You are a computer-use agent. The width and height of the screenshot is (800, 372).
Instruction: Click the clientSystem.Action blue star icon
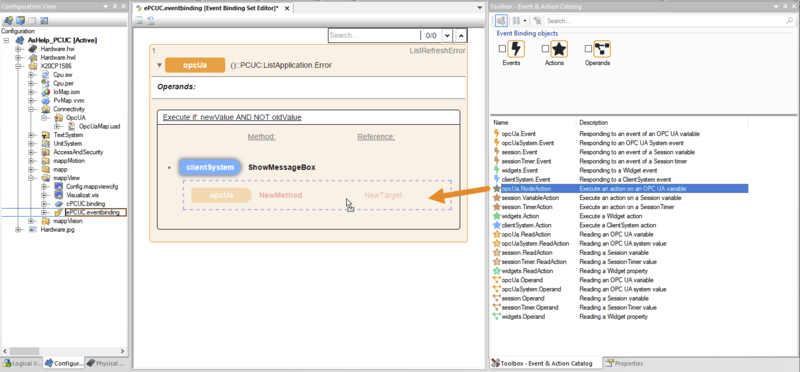click(497, 225)
